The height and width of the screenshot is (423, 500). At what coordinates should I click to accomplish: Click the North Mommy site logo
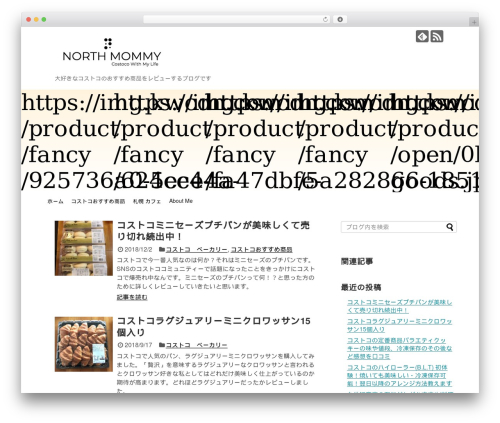tap(112, 53)
